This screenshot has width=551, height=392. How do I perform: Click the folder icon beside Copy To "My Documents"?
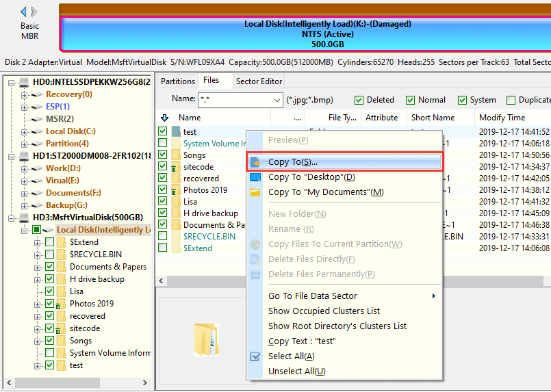click(255, 192)
